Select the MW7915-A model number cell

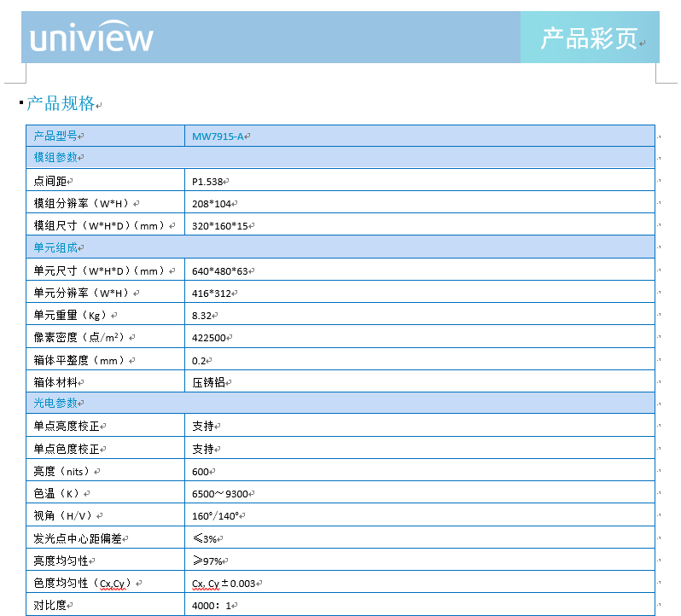coord(218,136)
